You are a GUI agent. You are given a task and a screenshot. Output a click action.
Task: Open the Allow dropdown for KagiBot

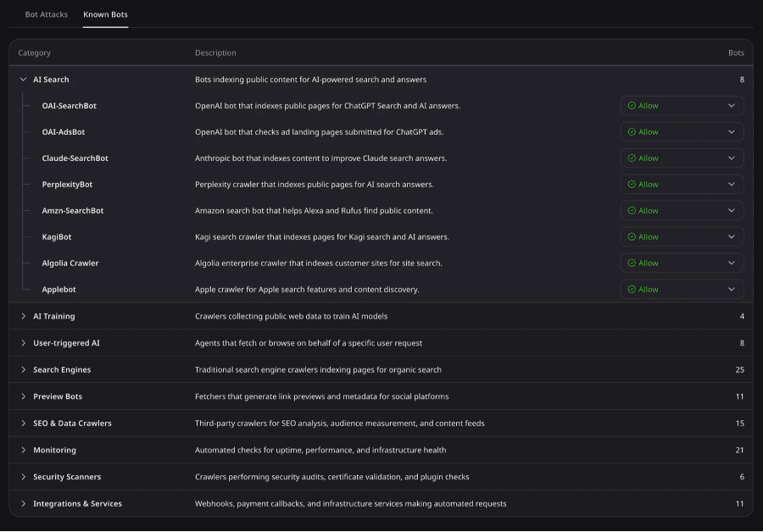pos(682,237)
